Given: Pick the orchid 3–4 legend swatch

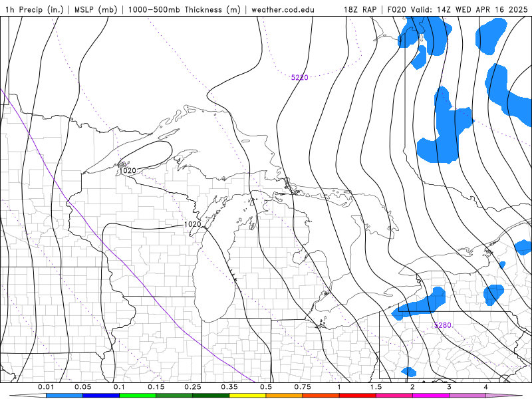Looking at the screenshot, I should pos(467,396).
